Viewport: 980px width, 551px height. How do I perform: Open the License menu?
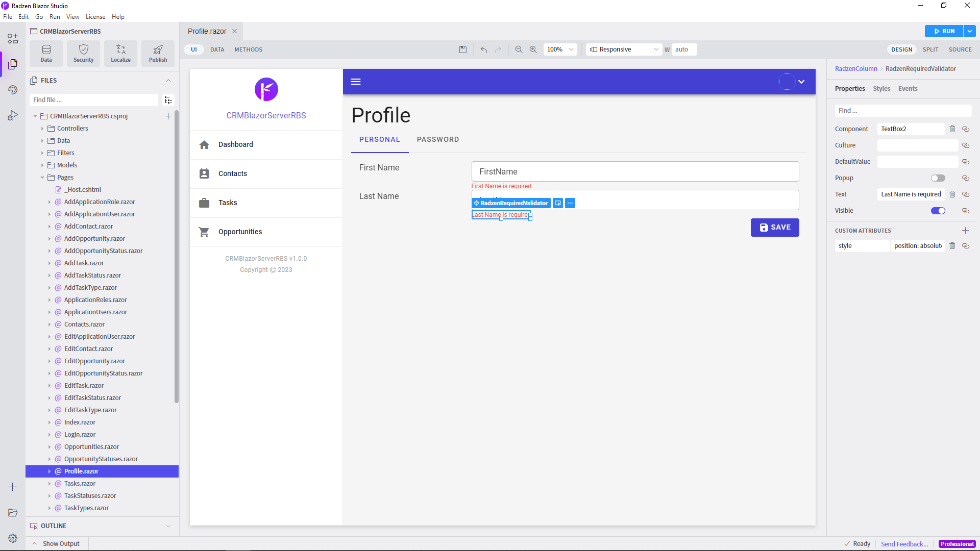[95, 17]
